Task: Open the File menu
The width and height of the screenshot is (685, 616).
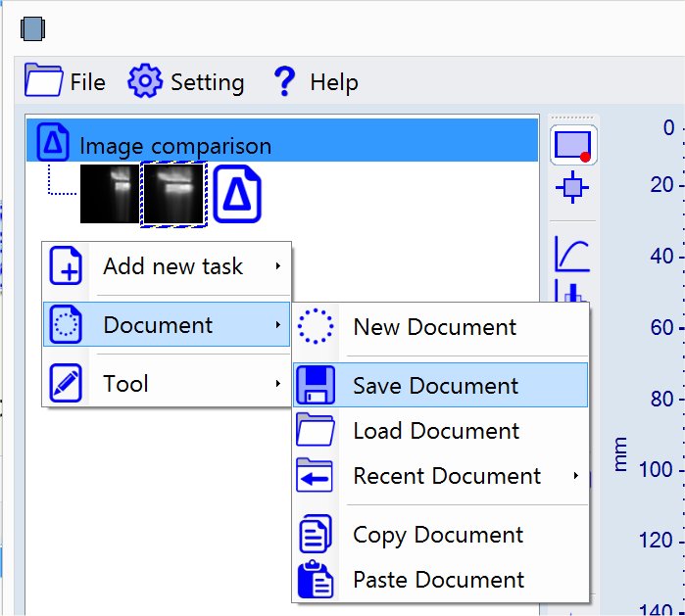Action: (x=65, y=81)
